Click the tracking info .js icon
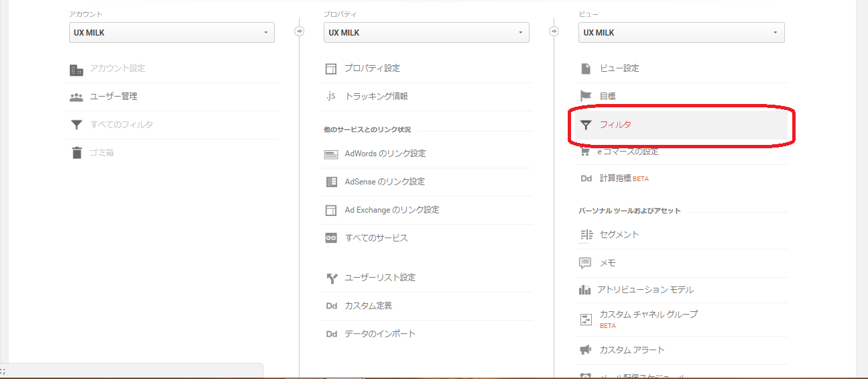Viewport: 868px width, 379px height. tap(330, 96)
